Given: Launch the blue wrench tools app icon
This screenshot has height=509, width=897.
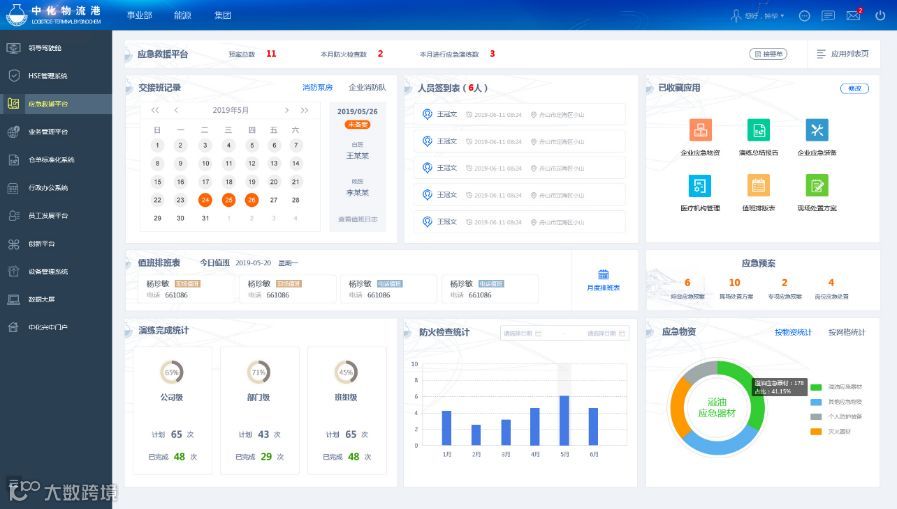Looking at the screenshot, I should 817,130.
